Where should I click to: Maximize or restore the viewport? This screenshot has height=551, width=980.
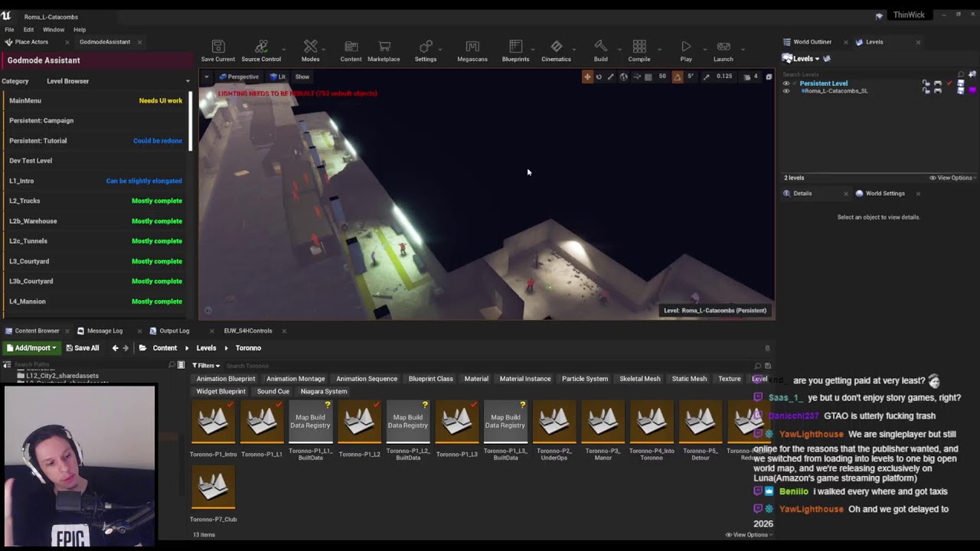point(769,77)
